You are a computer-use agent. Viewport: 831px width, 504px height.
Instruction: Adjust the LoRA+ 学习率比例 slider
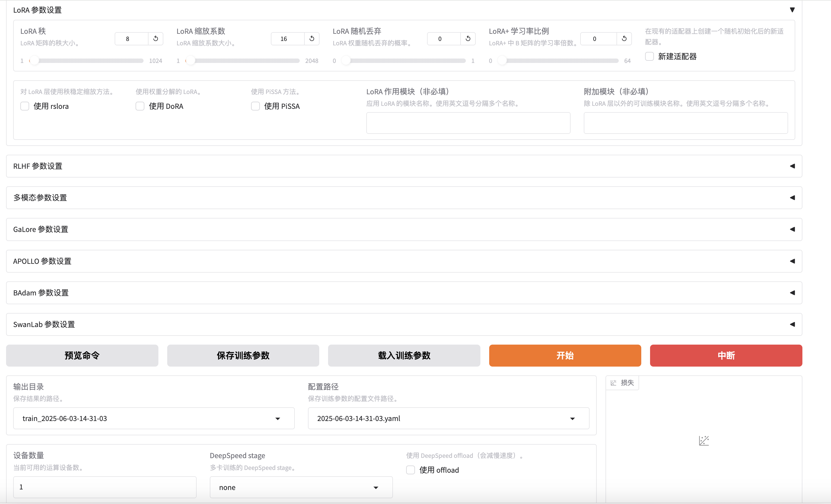(x=558, y=61)
